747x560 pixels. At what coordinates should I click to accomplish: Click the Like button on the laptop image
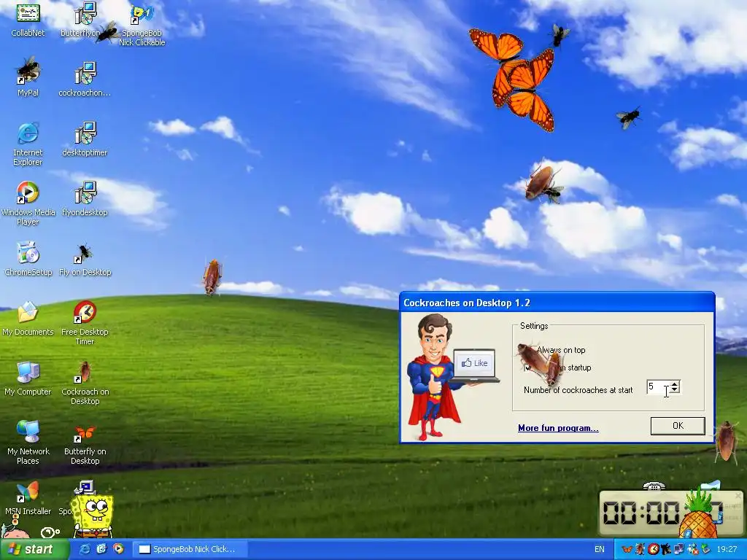[x=474, y=363]
